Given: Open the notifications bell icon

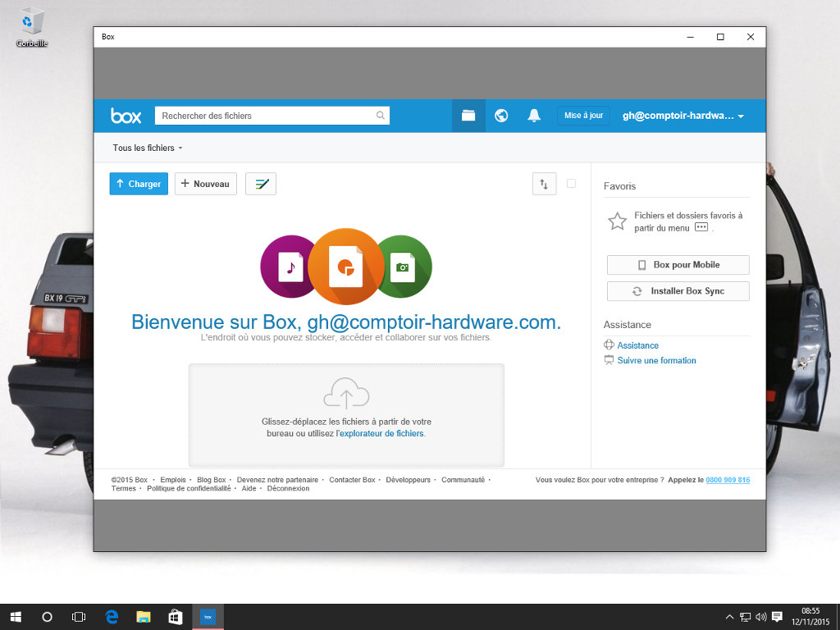Looking at the screenshot, I should 534,116.
